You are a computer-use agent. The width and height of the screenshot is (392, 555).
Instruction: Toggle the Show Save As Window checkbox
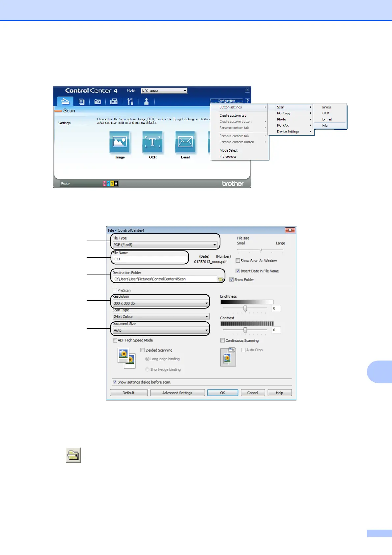[x=238, y=261]
